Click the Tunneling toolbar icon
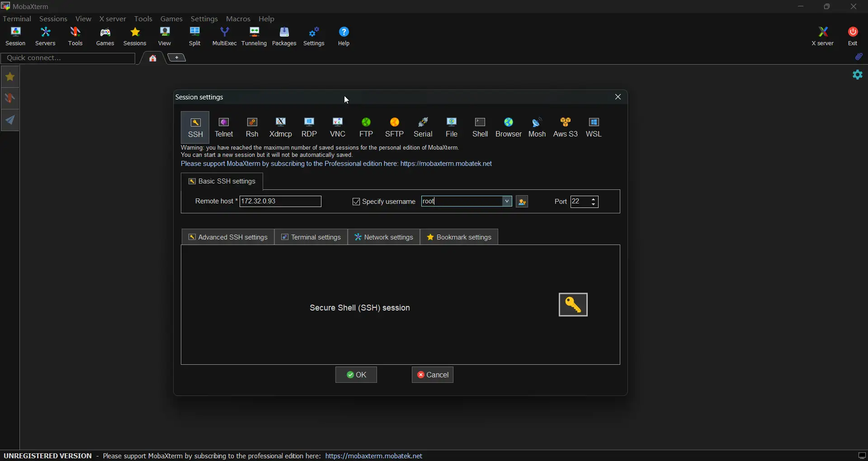868x461 pixels. pyautogui.click(x=254, y=37)
